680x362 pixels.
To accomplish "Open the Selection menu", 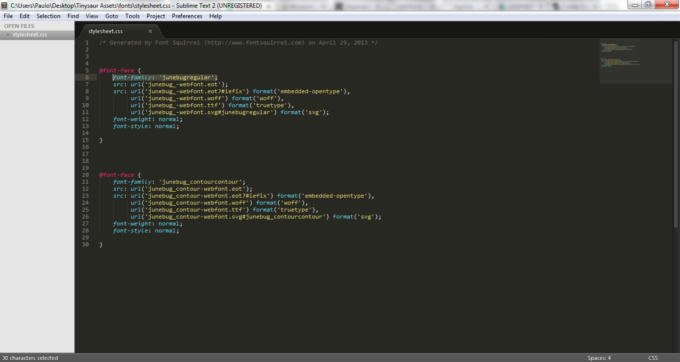I will pos(48,16).
